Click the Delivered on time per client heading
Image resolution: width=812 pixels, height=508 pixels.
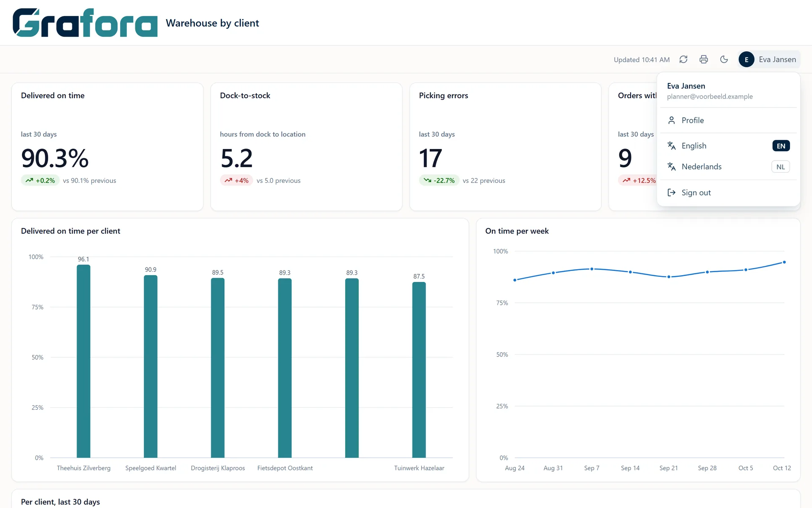click(71, 231)
